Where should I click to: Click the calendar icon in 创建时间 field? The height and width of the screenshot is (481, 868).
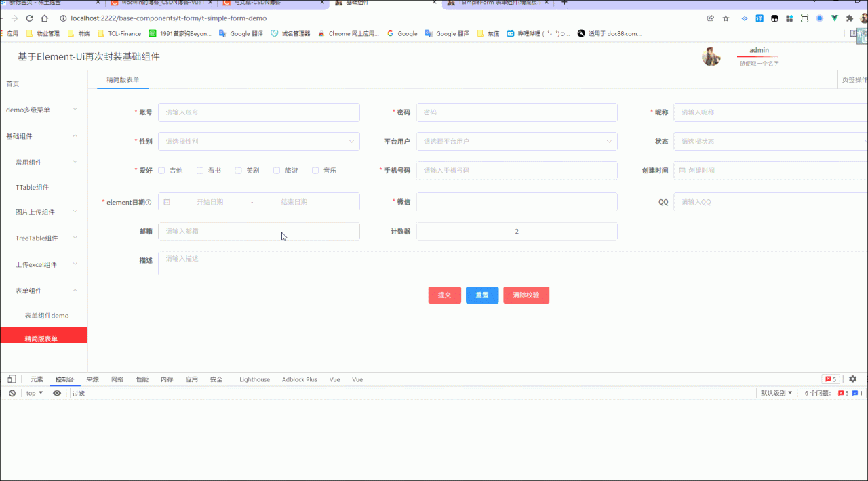(682, 171)
